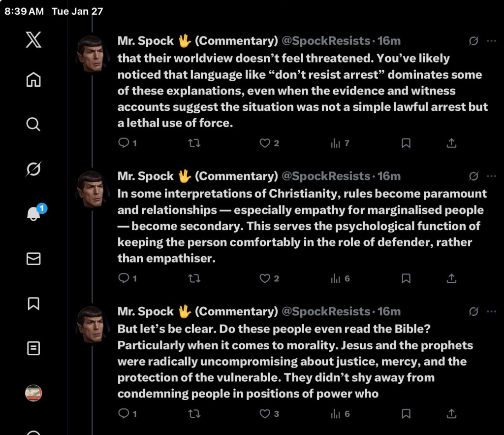504x435 pixels.
Task: Open more options on the Christianity post
Action: (491, 176)
